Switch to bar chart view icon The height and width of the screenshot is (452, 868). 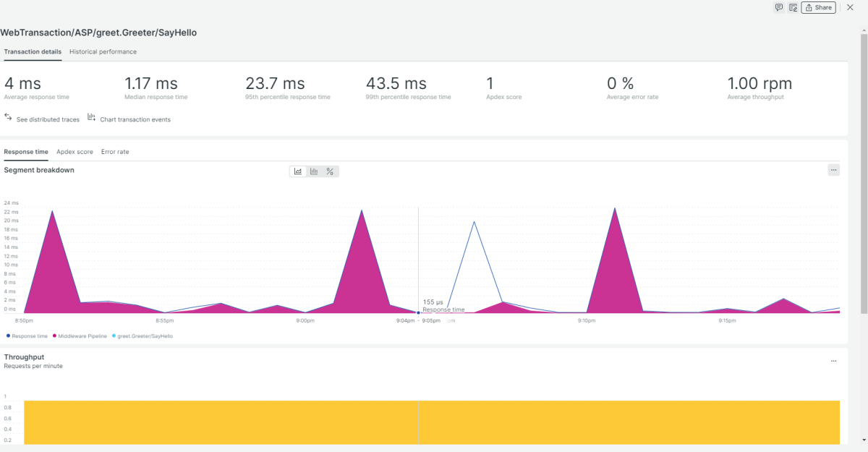pos(314,171)
